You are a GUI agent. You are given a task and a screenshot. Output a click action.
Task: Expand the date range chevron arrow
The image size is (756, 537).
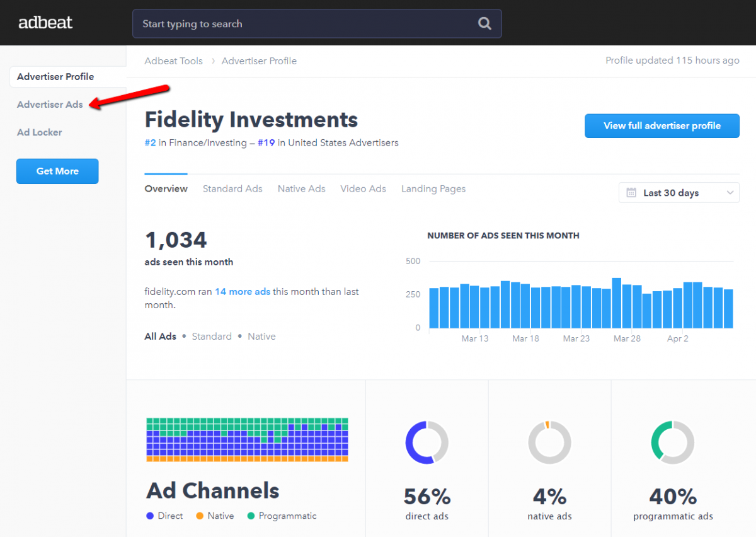pos(730,192)
